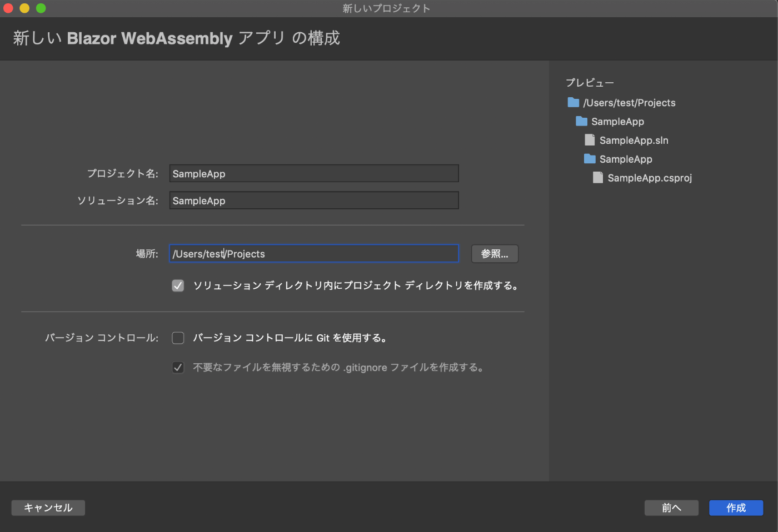Toggle the create project directory in solution checkbox

[x=178, y=285]
